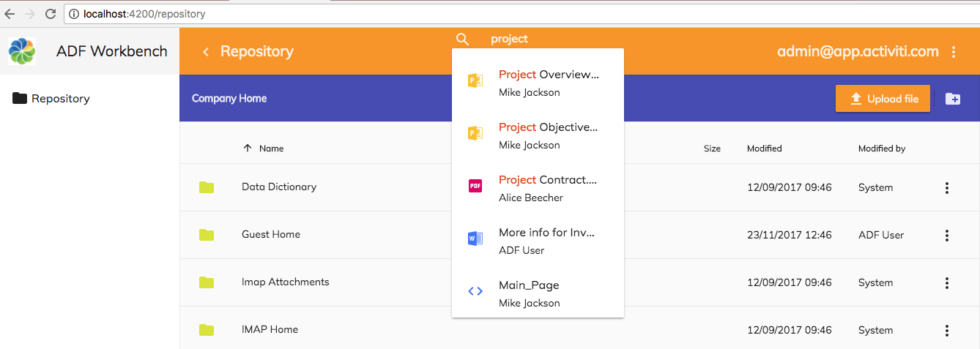The width and height of the screenshot is (980, 349).
Task: Click the browser reload icon
Action: point(51,14)
